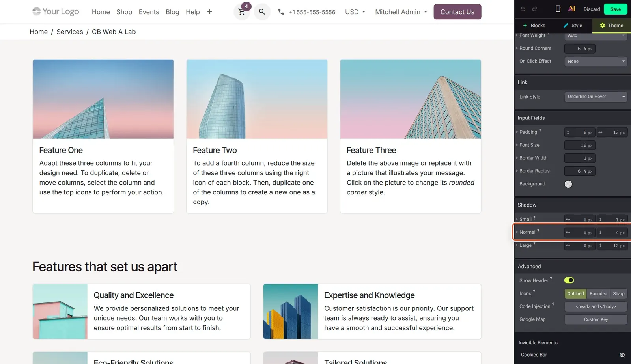Image resolution: width=631 pixels, height=364 pixels.
Task: Open the On Click Effect dropdown
Action: tap(596, 61)
